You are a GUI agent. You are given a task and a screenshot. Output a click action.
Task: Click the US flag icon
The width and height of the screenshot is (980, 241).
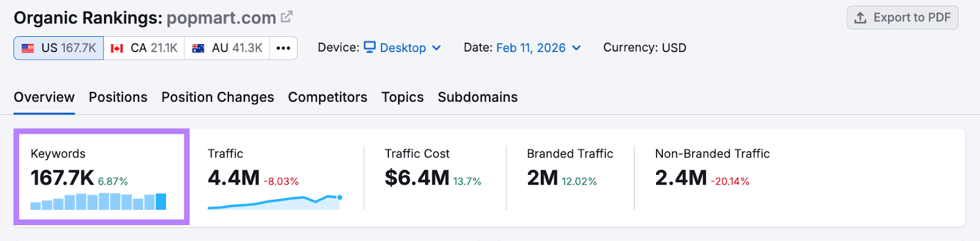(28, 48)
